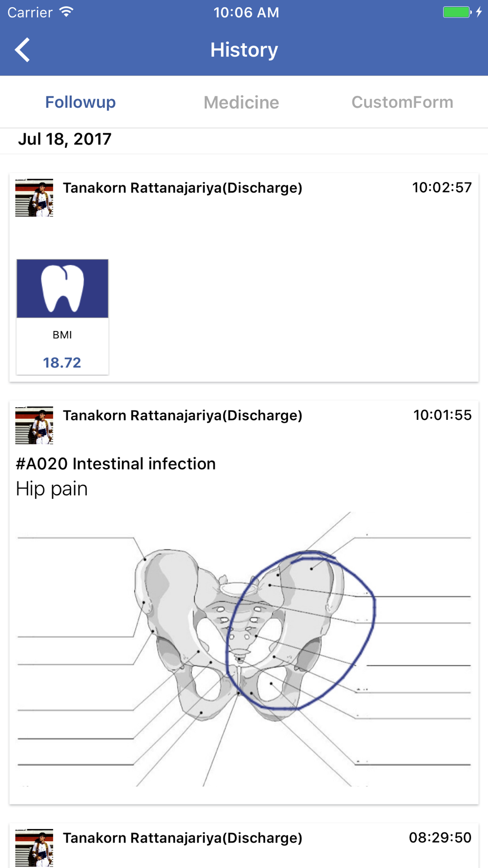Screen dimensions: 488x868
Task: Tap the 10:06 AM status bar clock
Action: tap(246, 12)
